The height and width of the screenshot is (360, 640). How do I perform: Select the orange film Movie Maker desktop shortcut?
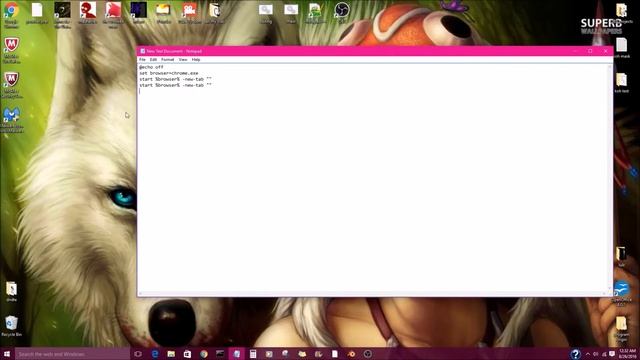click(189, 13)
